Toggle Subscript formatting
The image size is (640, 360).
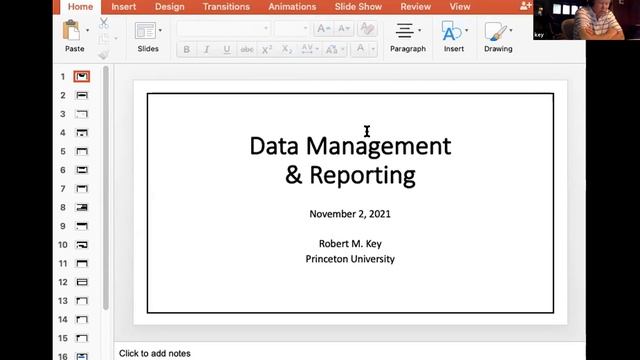(x=287, y=49)
